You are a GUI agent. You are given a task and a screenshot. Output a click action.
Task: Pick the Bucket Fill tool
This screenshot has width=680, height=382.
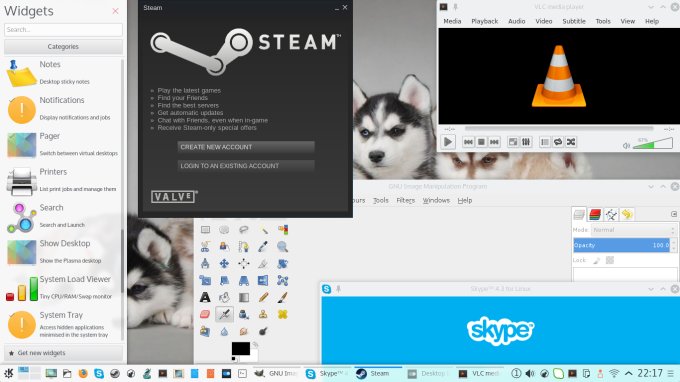(224, 297)
